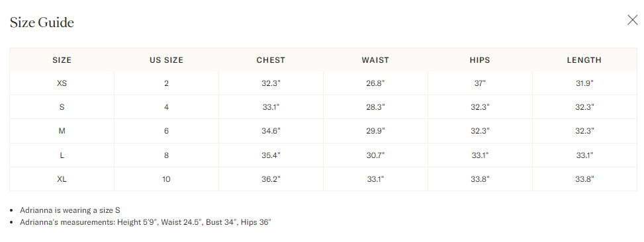Click the XS hips value 37"
The width and height of the screenshot is (644, 242).
coord(480,83)
